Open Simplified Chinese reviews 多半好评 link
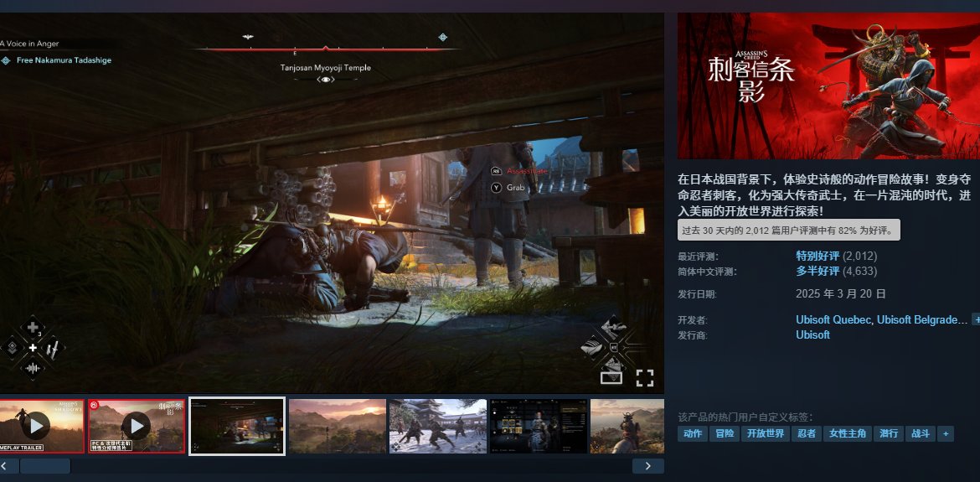The height and width of the screenshot is (482, 980). (818, 272)
